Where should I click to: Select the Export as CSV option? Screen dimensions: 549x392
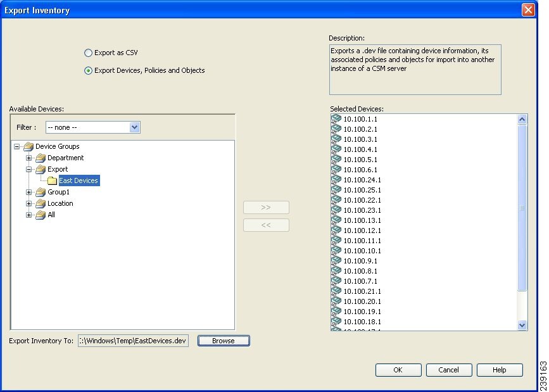pos(88,53)
